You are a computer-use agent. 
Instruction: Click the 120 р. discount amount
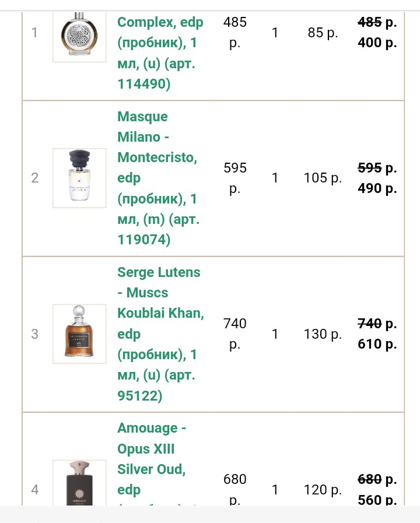(323, 490)
